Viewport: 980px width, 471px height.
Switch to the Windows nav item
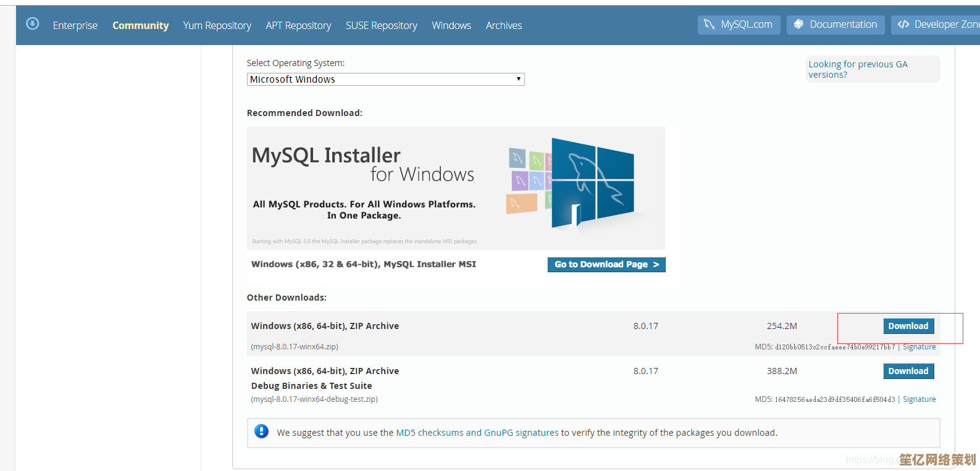coord(451,25)
